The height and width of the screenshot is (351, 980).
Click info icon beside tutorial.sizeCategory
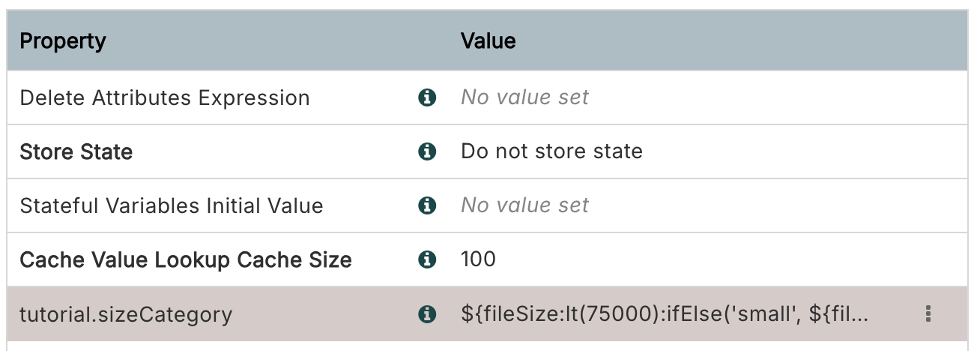pyautogui.click(x=427, y=313)
